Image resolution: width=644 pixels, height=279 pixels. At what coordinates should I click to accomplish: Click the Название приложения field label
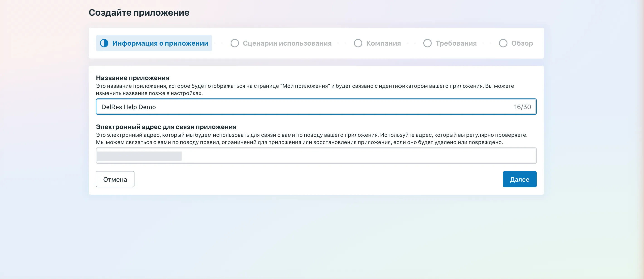[x=132, y=78]
